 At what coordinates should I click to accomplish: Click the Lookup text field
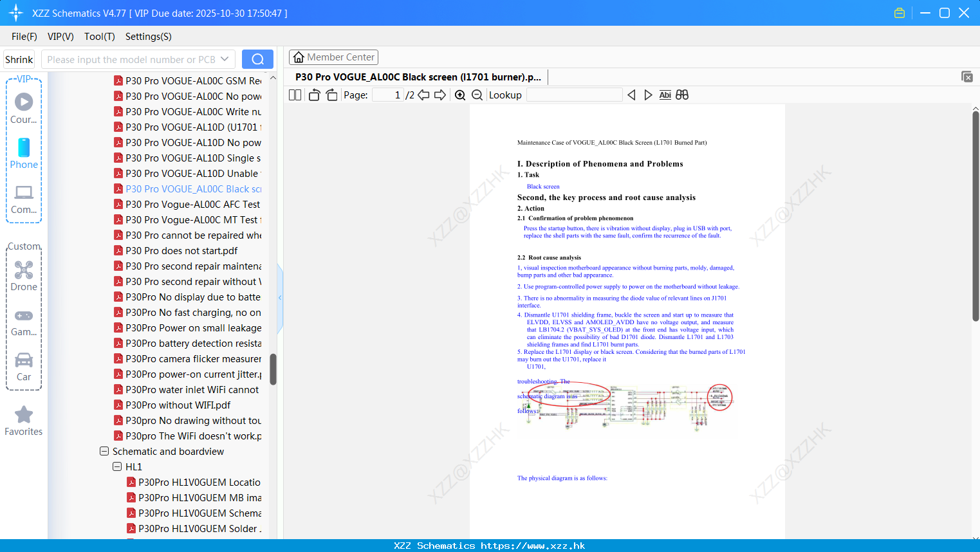(x=575, y=95)
